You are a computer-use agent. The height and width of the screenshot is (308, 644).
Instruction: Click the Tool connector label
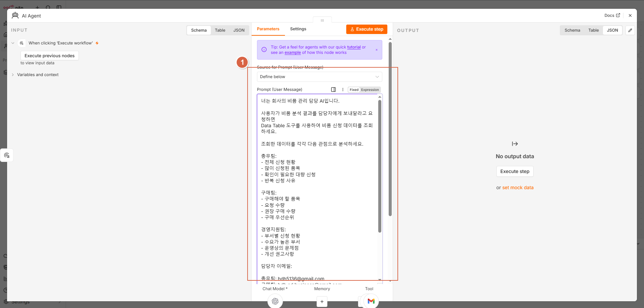369,289
